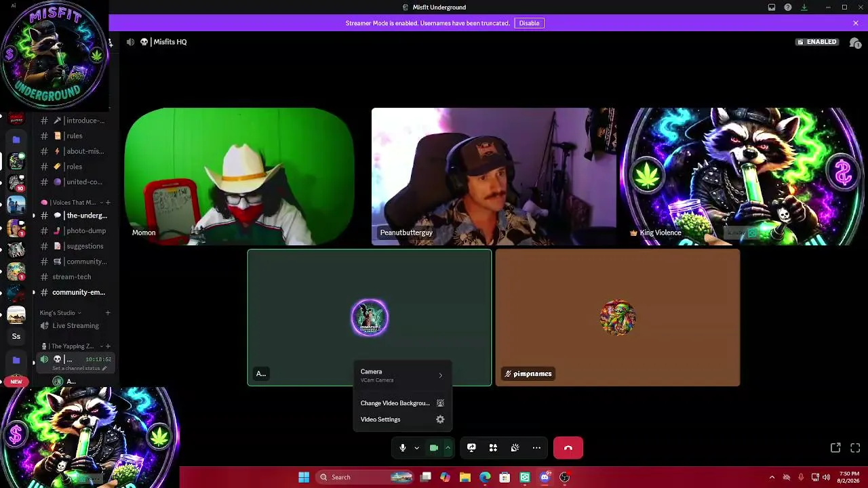
Task: Click the avatar in the green-outlined tile
Action: point(370,317)
